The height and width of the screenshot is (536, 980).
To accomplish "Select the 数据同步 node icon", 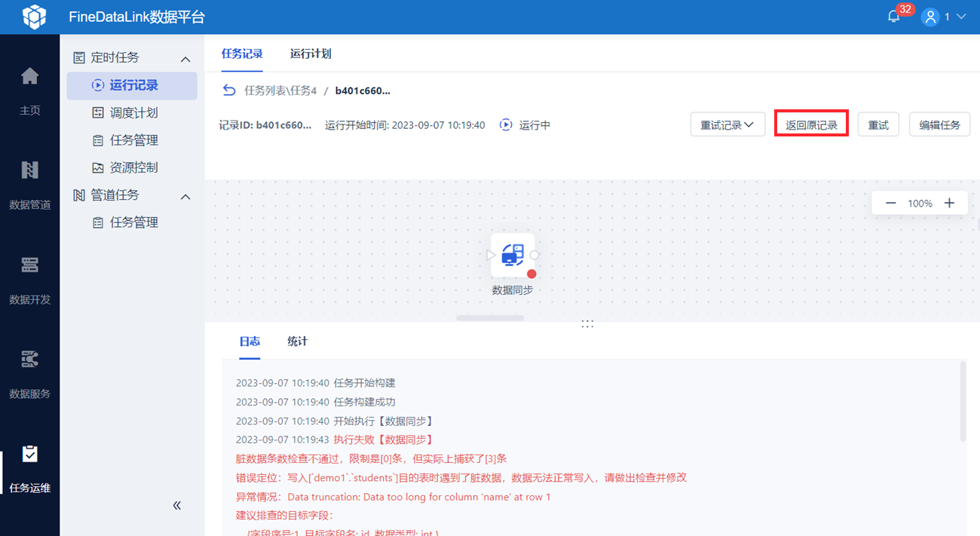I will (x=513, y=255).
